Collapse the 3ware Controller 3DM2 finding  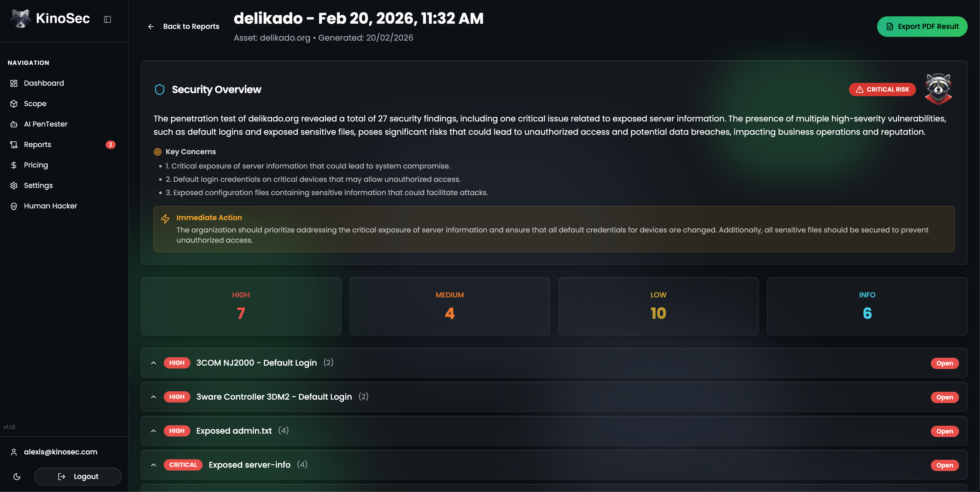click(x=154, y=397)
